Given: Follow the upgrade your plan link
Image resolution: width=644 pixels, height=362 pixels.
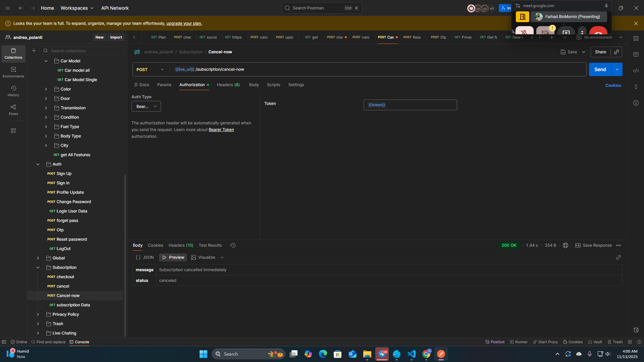Looking at the screenshot, I should 184,23.
